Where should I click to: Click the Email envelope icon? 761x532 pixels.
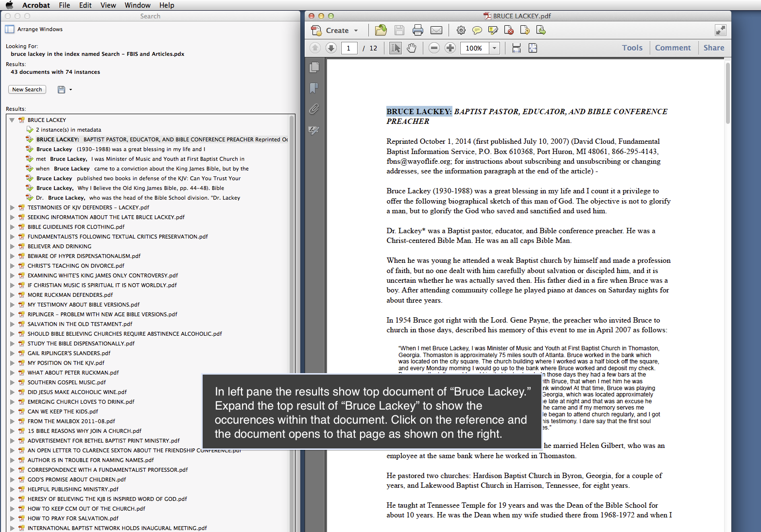click(x=436, y=30)
